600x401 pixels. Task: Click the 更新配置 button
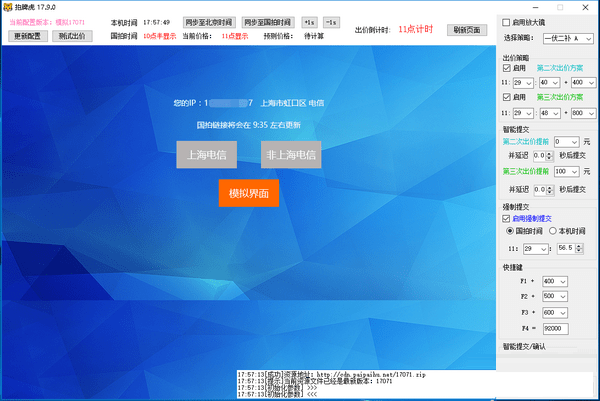pos(28,36)
